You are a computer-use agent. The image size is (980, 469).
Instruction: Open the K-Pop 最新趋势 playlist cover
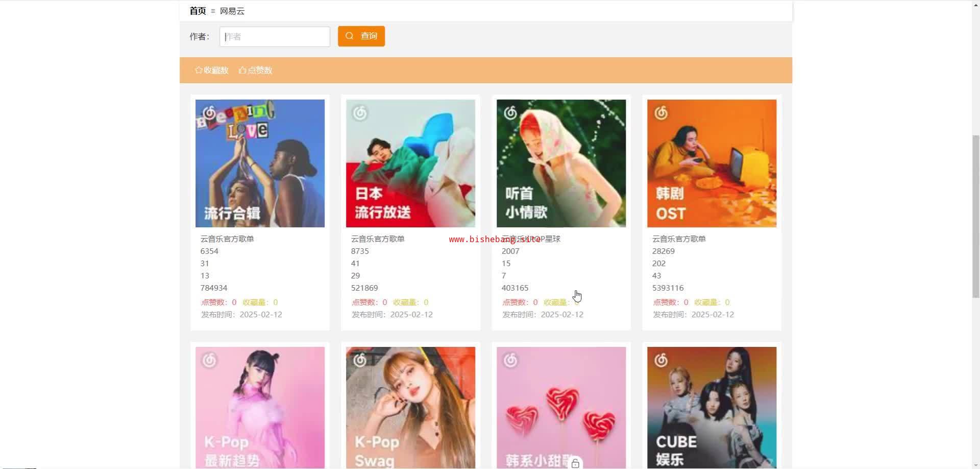pos(260,408)
